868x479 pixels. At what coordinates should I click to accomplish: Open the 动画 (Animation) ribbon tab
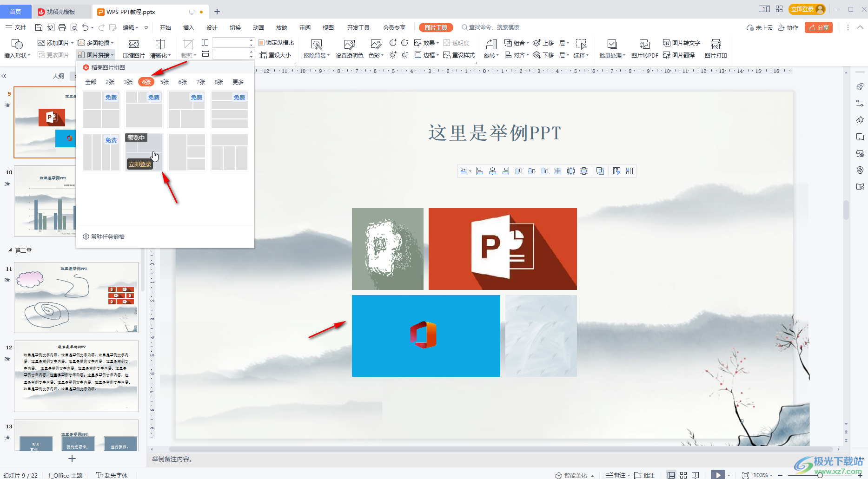coord(258,27)
